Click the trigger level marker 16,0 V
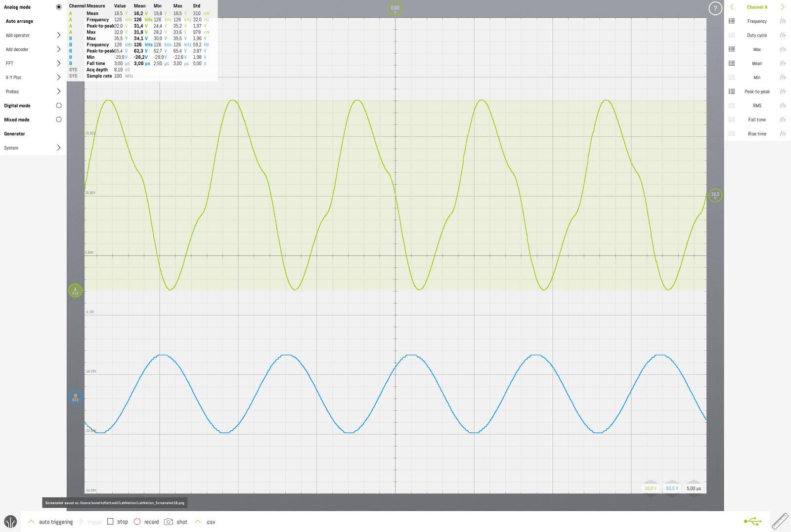The image size is (791, 532). point(715,195)
